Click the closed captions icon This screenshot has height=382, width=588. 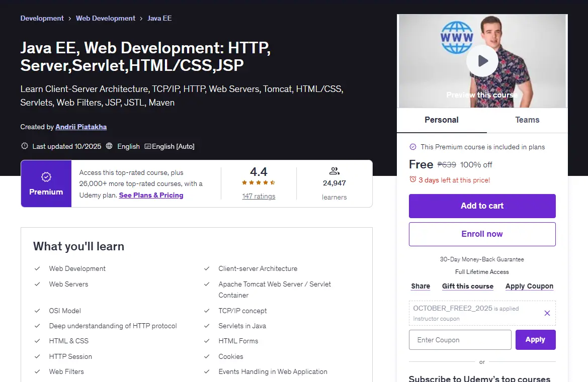click(148, 146)
